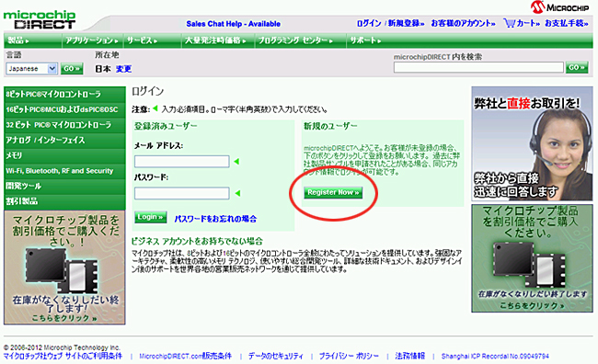
Task: Select 割引製品 sidebar item
Action: pyautogui.click(x=64, y=201)
